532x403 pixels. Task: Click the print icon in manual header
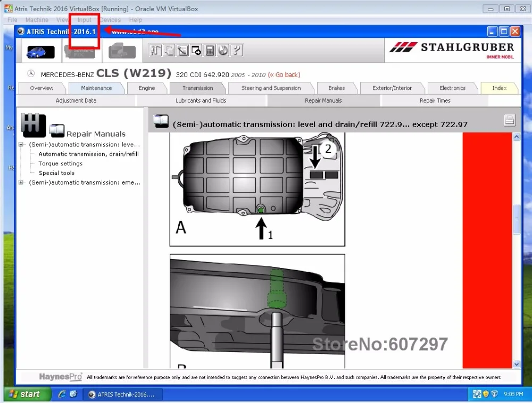[510, 120]
